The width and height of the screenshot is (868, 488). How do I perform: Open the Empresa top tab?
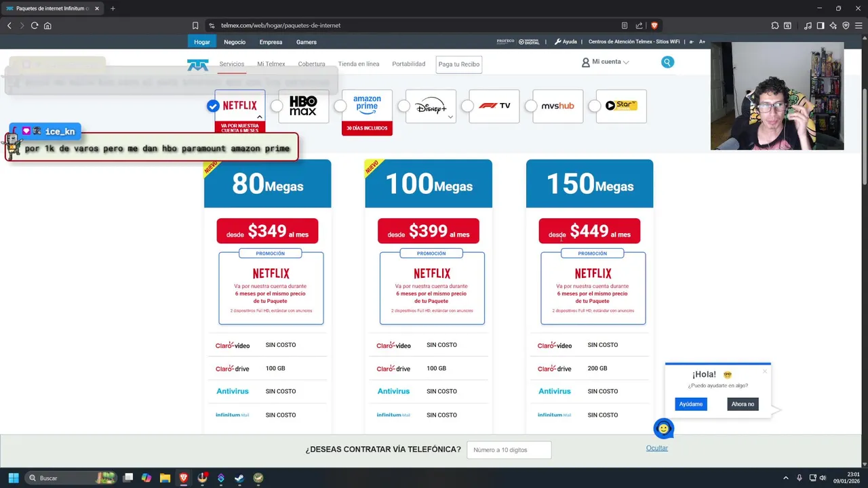click(271, 42)
